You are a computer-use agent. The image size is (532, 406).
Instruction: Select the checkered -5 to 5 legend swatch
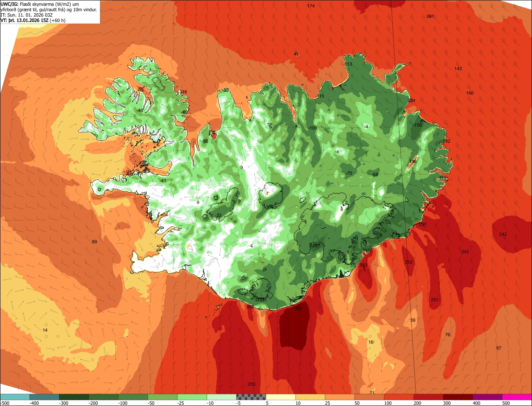point(251,397)
